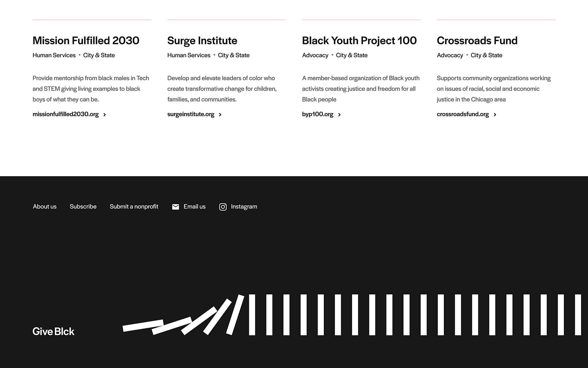
Task: Click the Give Blck footer logo
Action: (53, 331)
